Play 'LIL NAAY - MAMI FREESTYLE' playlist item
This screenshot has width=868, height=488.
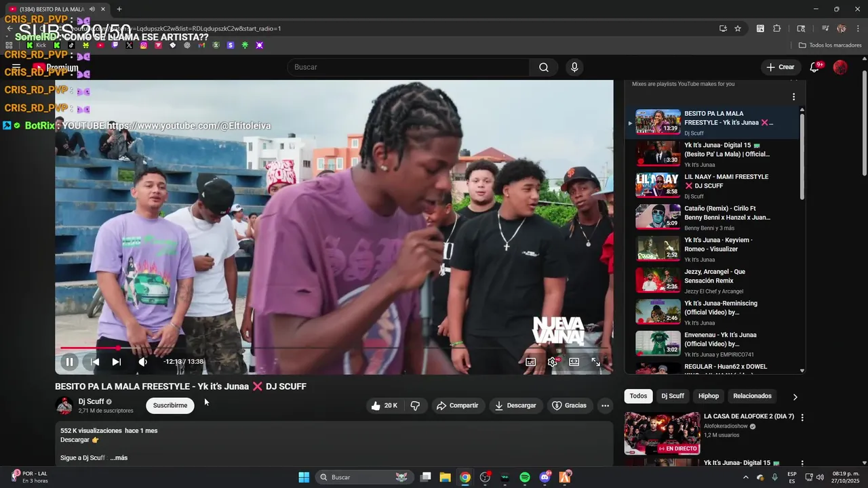(x=713, y=186)
